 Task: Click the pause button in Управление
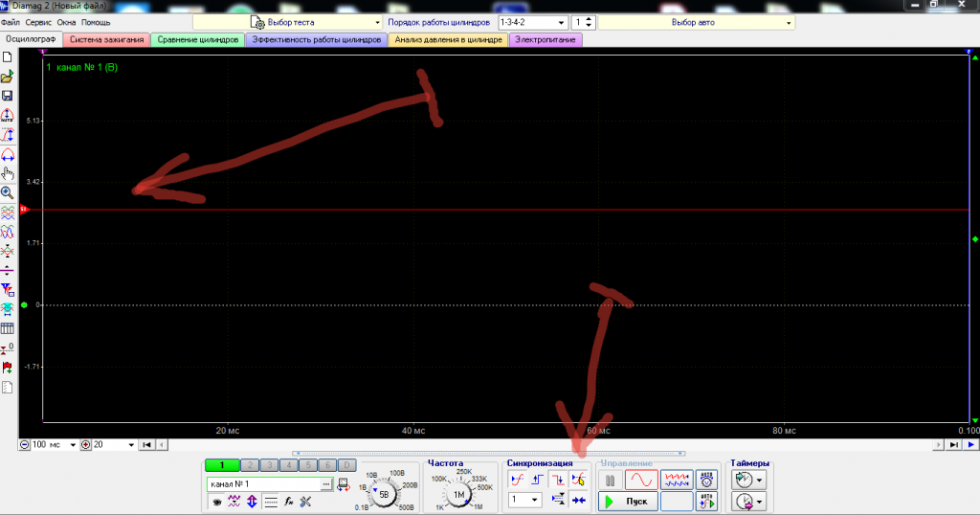[x=610, y=480]
